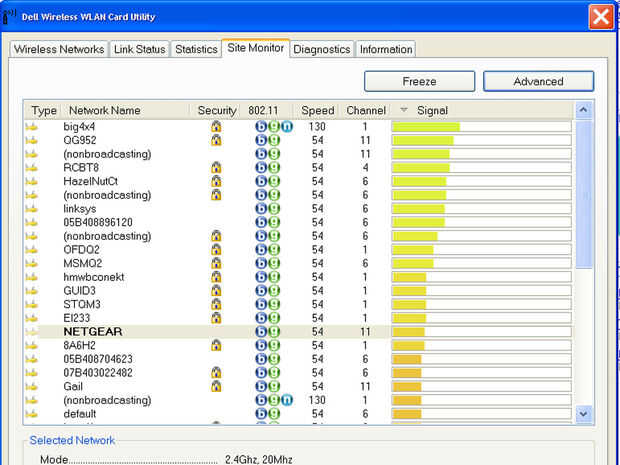Screen dimensions: 620x465
Task: Switch to the Wireless Networks tab
Action: coord(59,49)
